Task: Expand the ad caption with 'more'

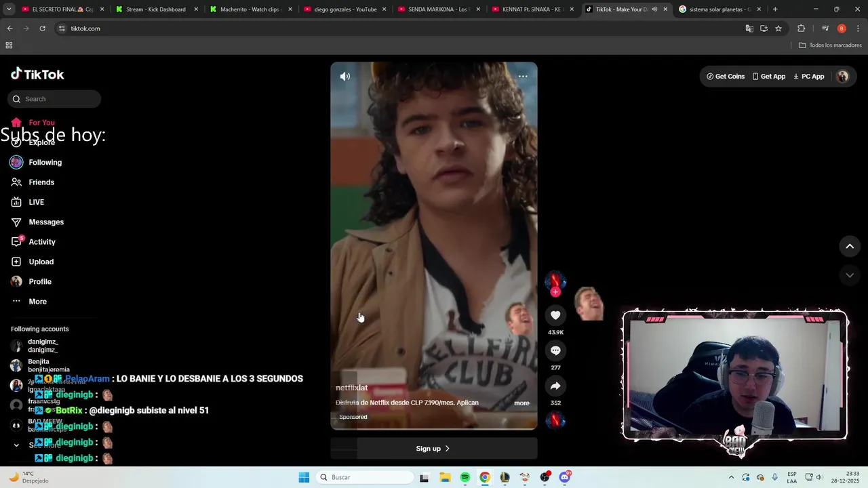Action: [x=521, y=403]
